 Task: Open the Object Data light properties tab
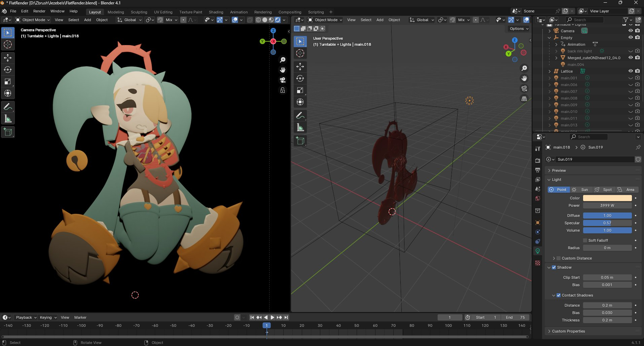click(538, 251)
